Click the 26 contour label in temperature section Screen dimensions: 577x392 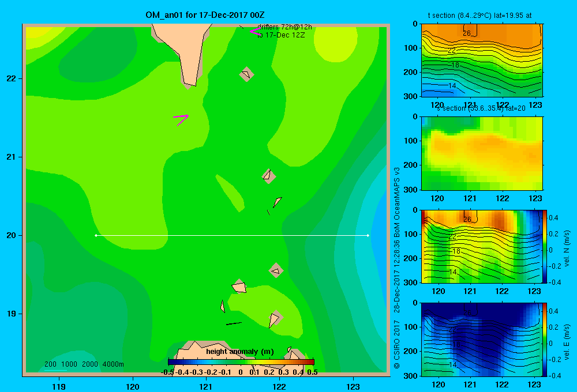pos(467,33)
